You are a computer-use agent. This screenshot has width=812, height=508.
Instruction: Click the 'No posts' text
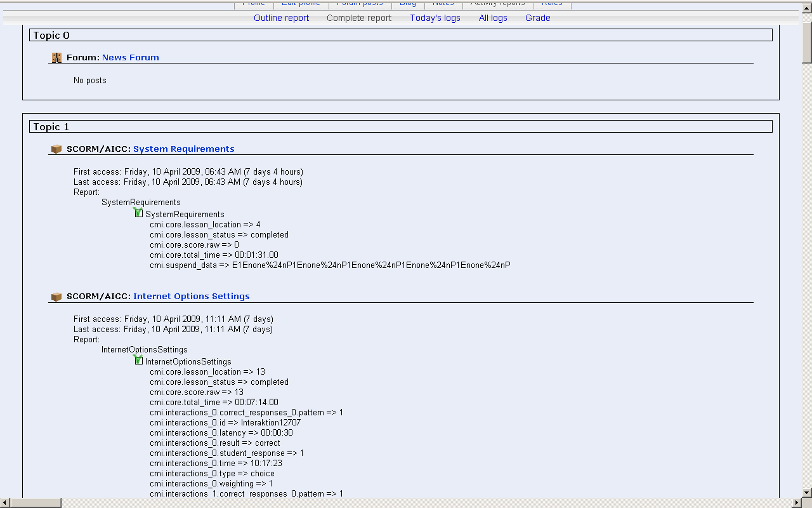pos(90,80)
